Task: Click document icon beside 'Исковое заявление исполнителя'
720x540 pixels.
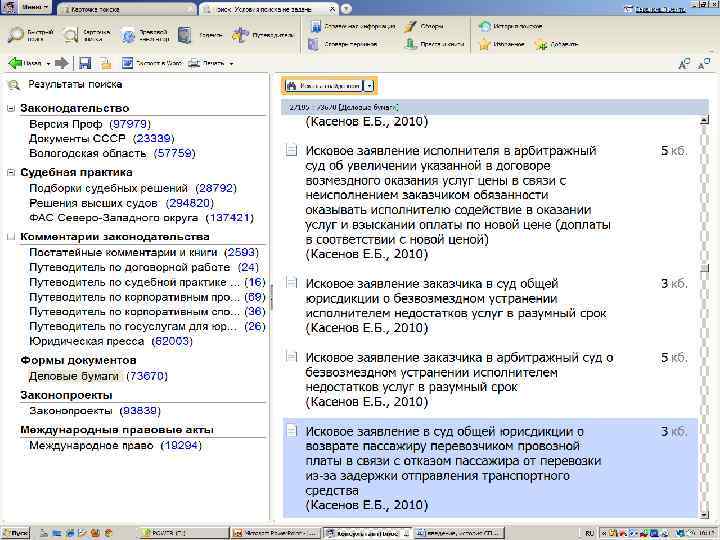Action: click(x=291, y=150)
